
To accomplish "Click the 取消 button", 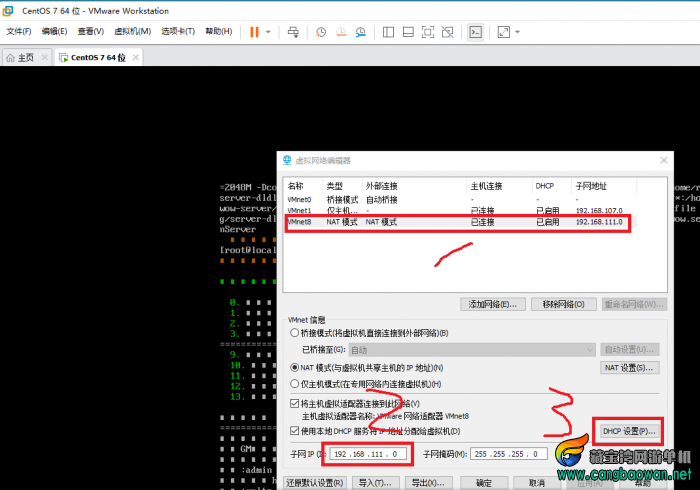I will pyautogui.click(x=537, y=483).
